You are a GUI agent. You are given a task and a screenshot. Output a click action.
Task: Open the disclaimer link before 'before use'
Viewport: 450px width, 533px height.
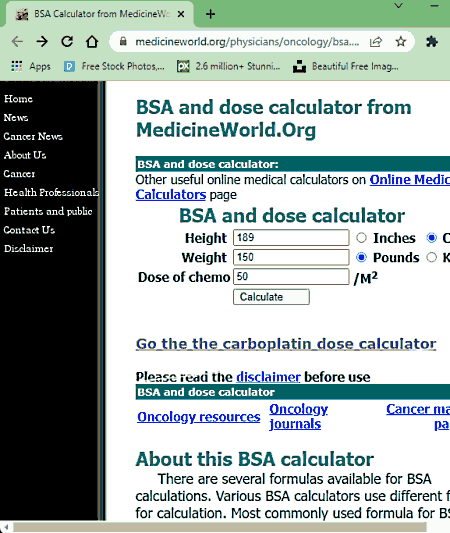pos(268,377)
